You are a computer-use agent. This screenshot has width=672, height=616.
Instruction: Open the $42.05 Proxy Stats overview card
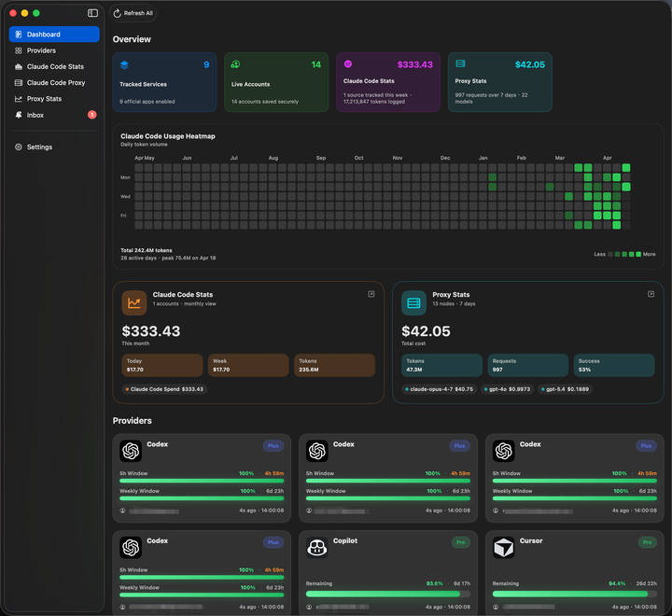click(x=500, y=82)
